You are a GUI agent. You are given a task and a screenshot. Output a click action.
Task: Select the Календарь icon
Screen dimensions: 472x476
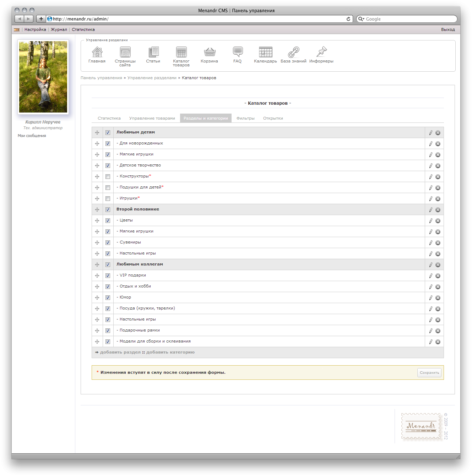click(x=265, y=53)
